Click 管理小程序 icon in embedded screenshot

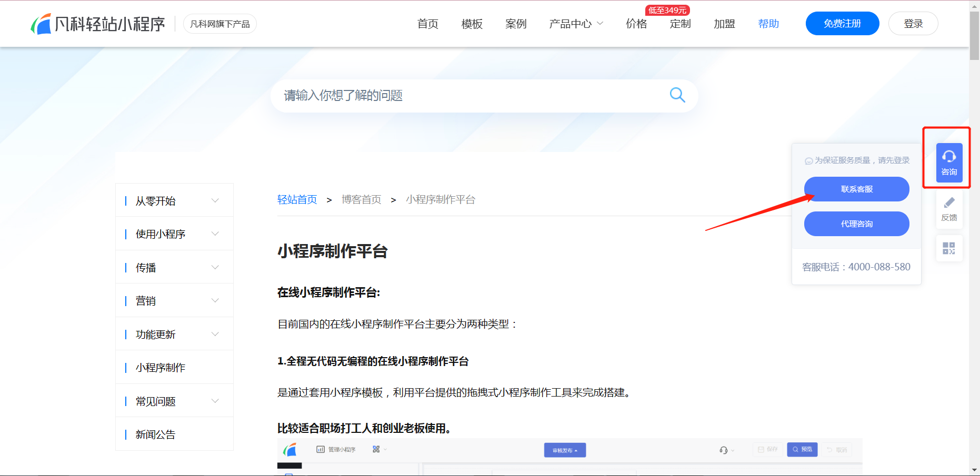[x=320, y=449]
